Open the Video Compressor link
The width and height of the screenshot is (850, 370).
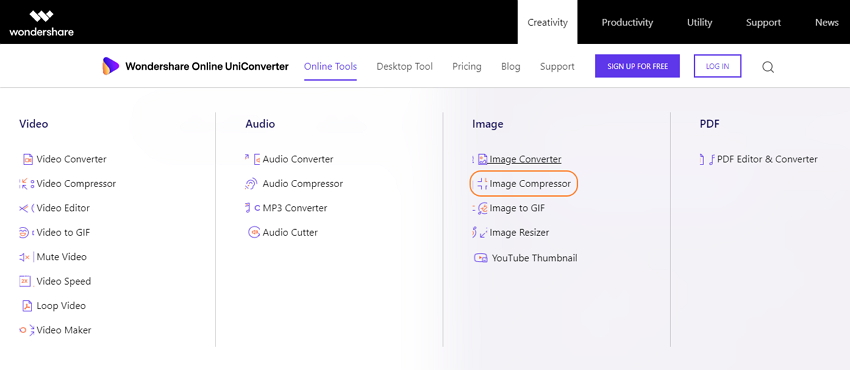tap(76, 184)
